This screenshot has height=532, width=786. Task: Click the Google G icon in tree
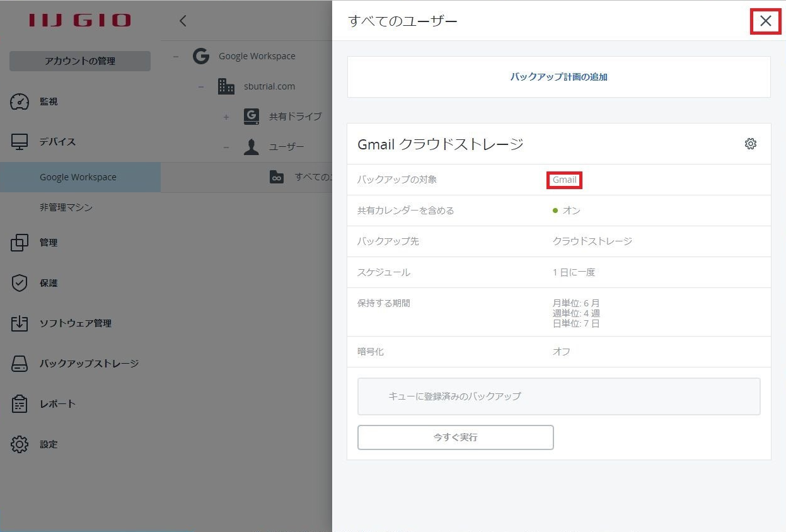coord(201,56)
